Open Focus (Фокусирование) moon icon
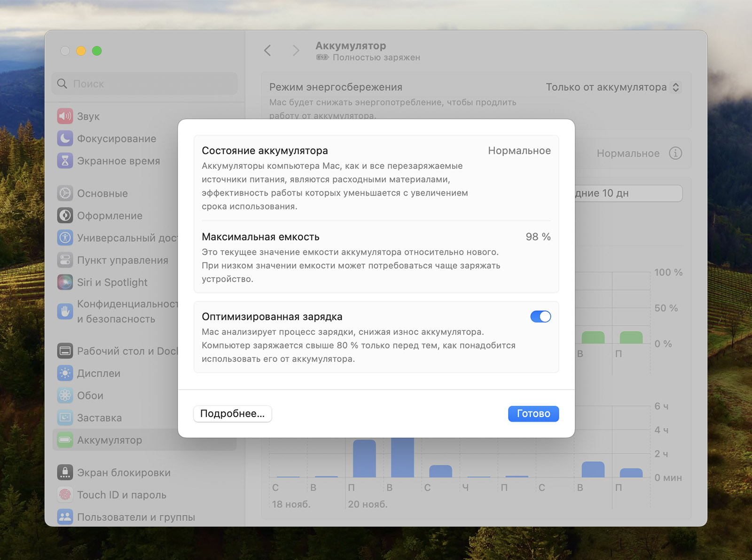Screen dimensions: 752x560 coord(65,138)
